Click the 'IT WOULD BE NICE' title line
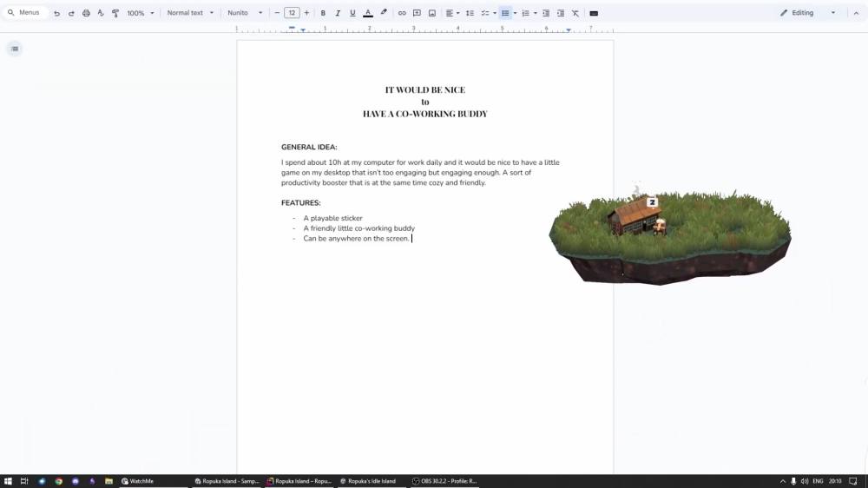Screen dimensions: 868x488 tap(425, 89)
